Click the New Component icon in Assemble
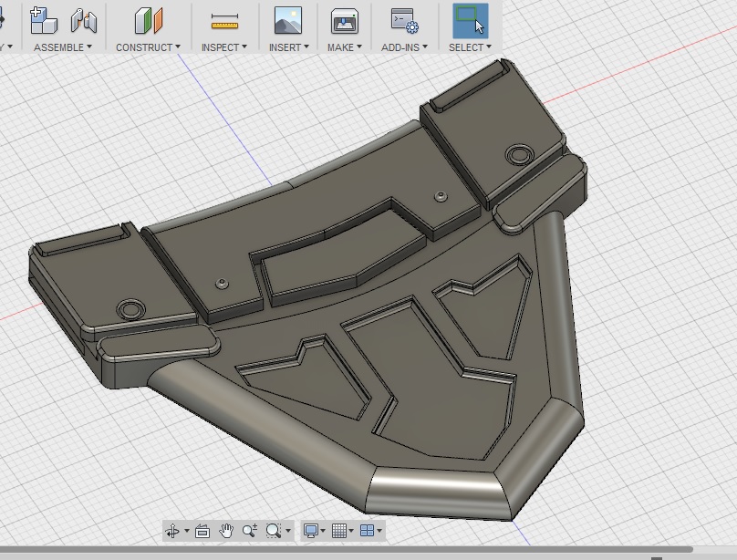 pyautogui.click(x=43, y=21)
